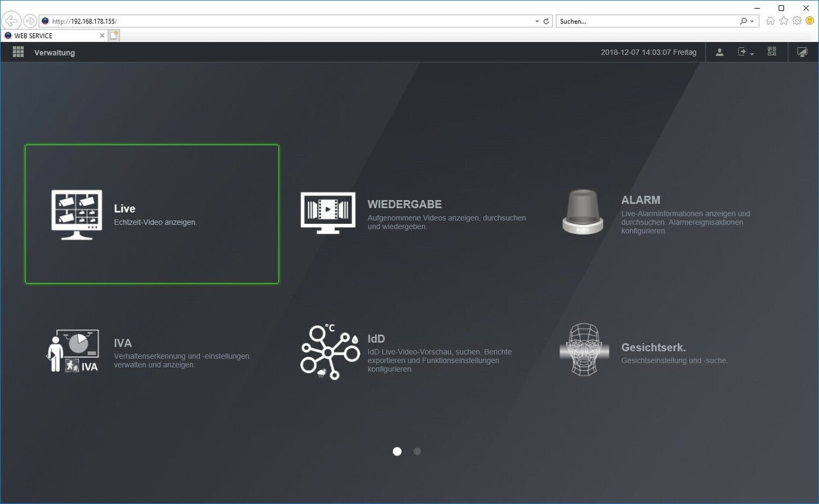The image size is (819, 504).
Task: Expand the address bar URL dropdown
Action: pyautogui.click(x=537, y=21)
